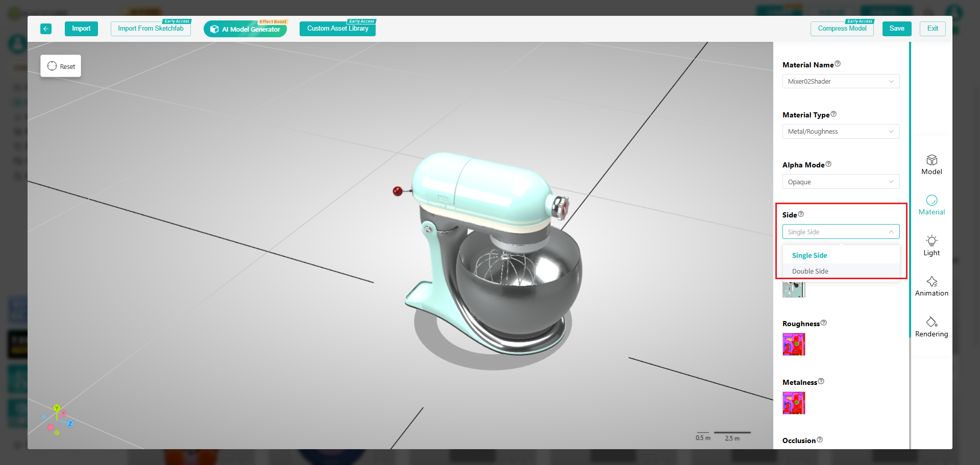
Task: Click the help icon beside Material Name
Action: (x=838, y=64)
